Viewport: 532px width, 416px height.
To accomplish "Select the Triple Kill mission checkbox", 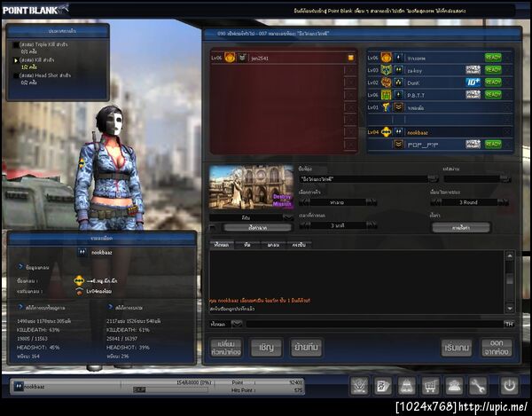I will (x=16, y=44).
